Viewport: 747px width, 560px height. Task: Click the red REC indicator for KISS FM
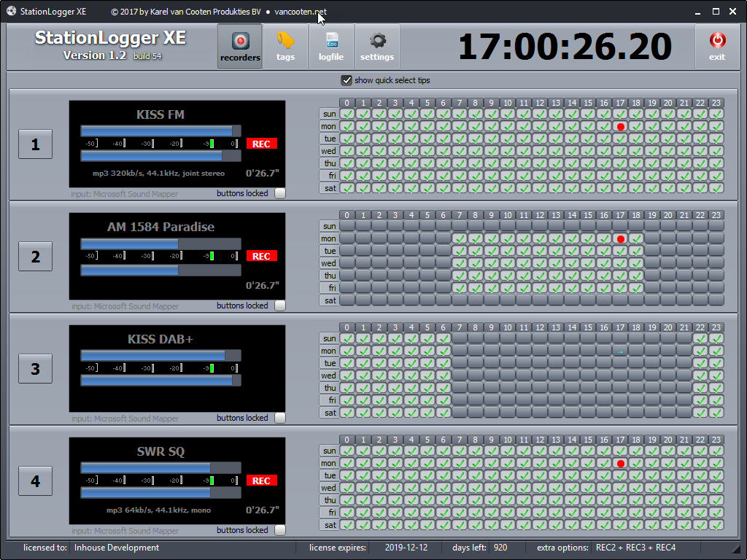(x=261, y=144)
